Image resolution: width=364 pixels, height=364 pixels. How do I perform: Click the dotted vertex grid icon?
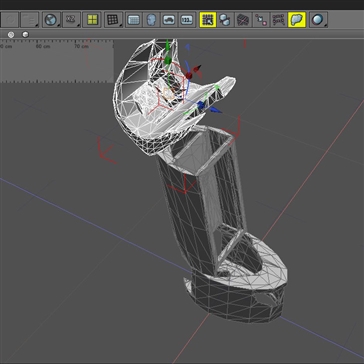point(278,20)
